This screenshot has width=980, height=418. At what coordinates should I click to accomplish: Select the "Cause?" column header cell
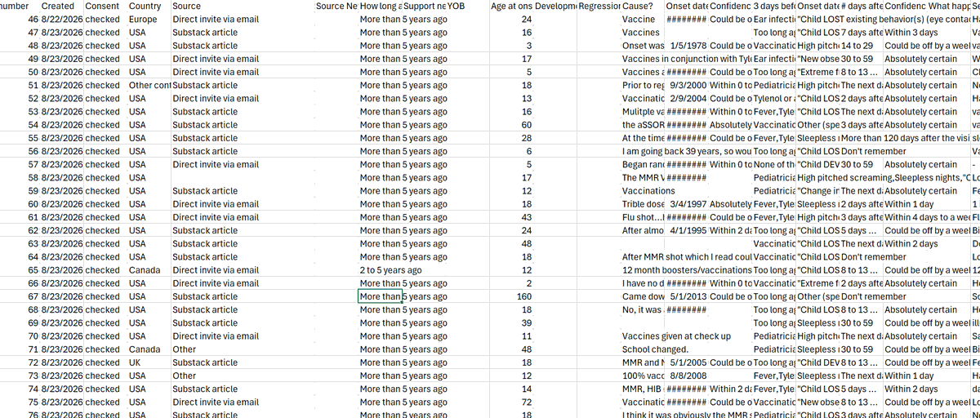[643, 6]
